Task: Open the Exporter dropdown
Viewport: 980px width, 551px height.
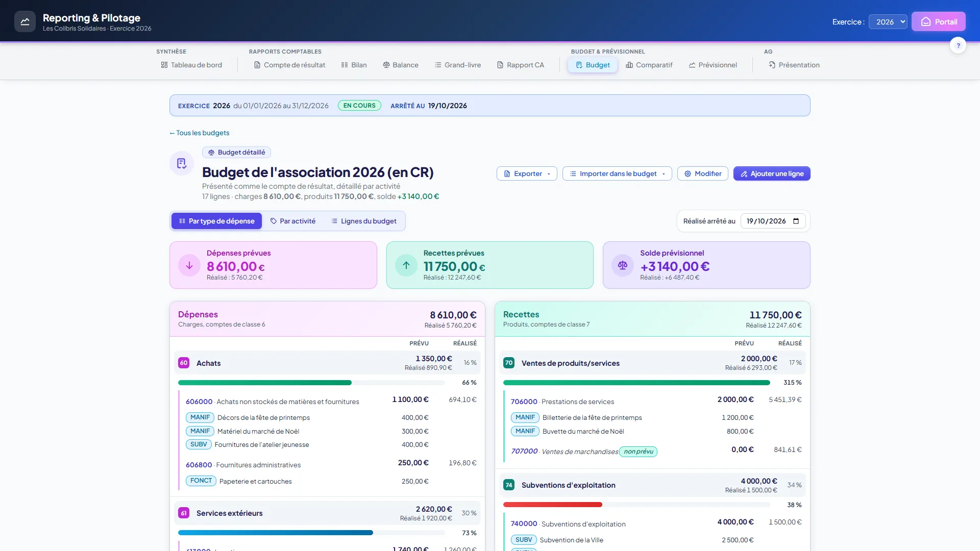Action: pos(527,173)
